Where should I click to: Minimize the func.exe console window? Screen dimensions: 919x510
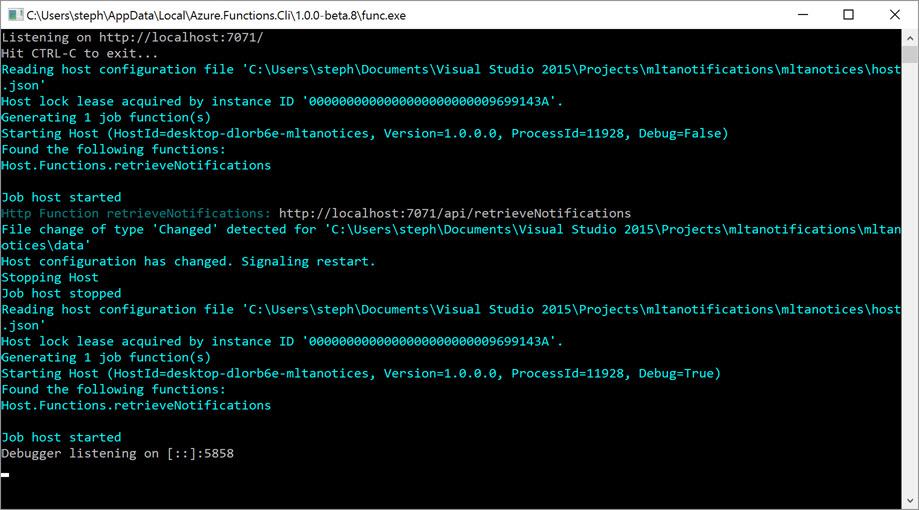pos(803,15)
